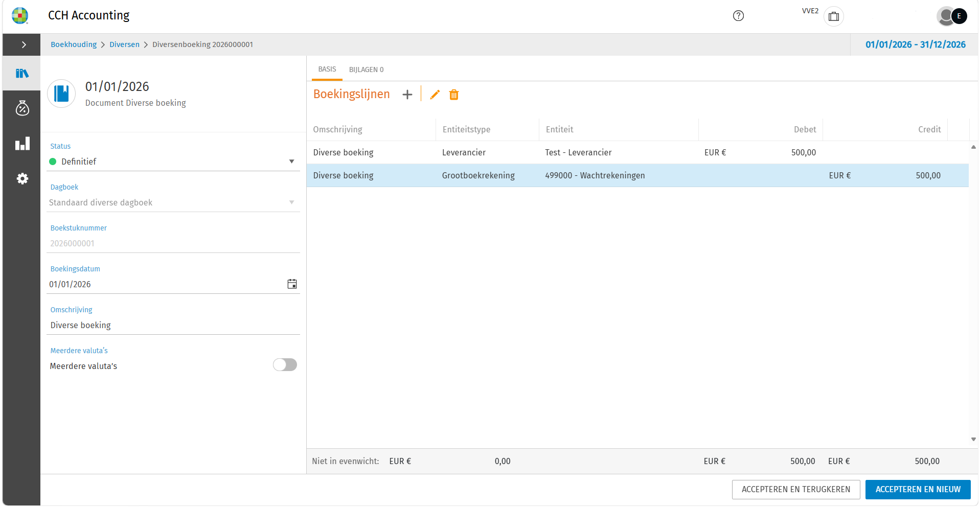The image size is (980, 507).
Task: Open the VVE2 company briefcase icon
Action: click(x=834, y=16)
